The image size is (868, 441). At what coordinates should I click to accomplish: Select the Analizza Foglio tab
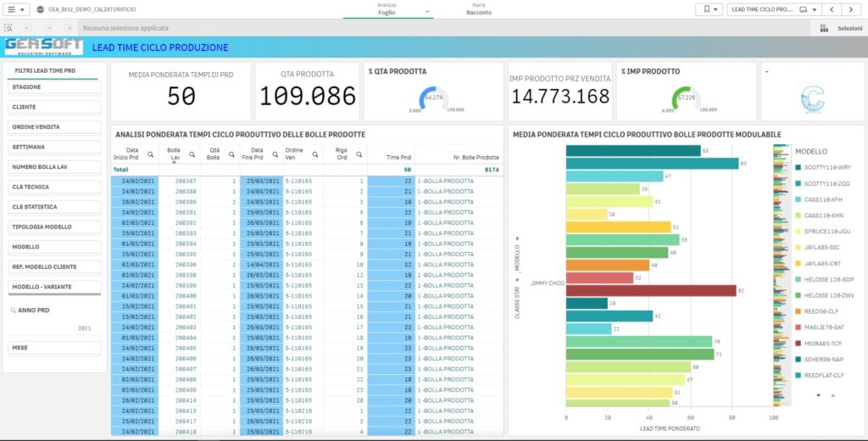pyautogui.click(x=387, y=8)
